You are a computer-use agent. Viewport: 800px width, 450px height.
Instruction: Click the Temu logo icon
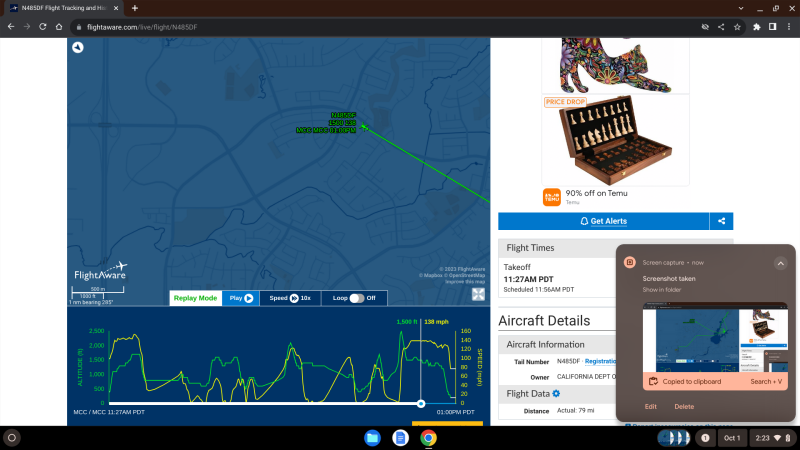552,197
